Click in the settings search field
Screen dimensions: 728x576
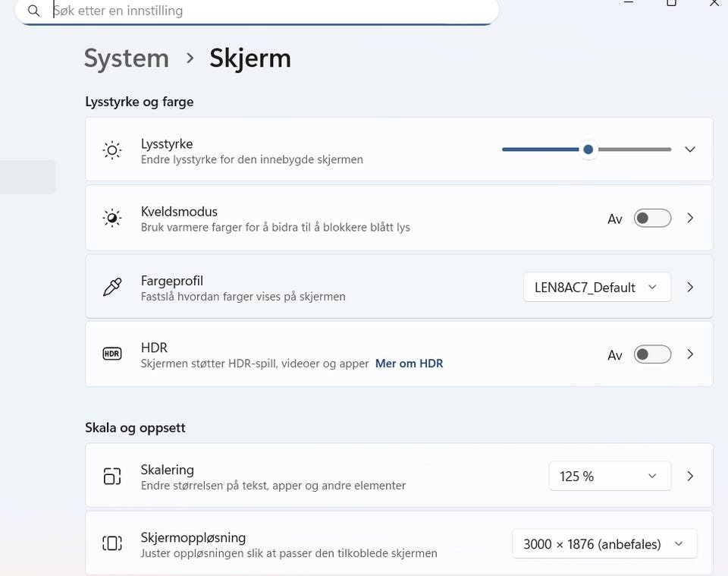click(x=257, y=11)
